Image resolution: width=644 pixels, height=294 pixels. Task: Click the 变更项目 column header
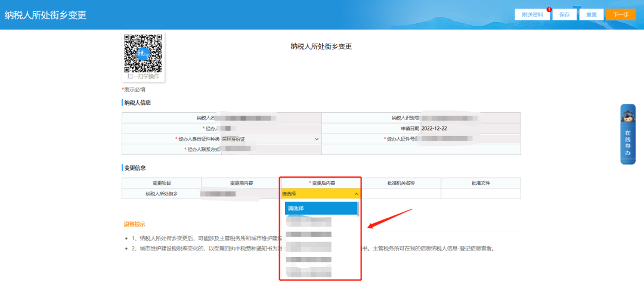162,183
